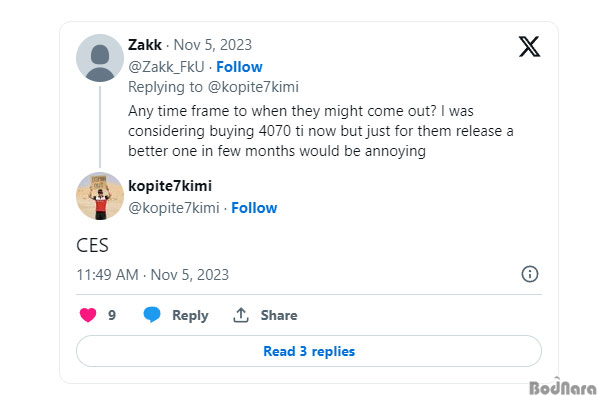Follow the @kopite7kimi account

(x=254, y=208)
